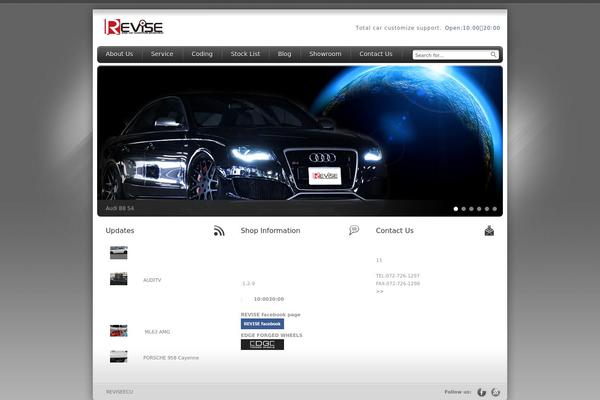Open the second social icon in footer
Image resolution: width=600 pixels, height=400 pixels.
pyautogui.click(x=496, y=392)
